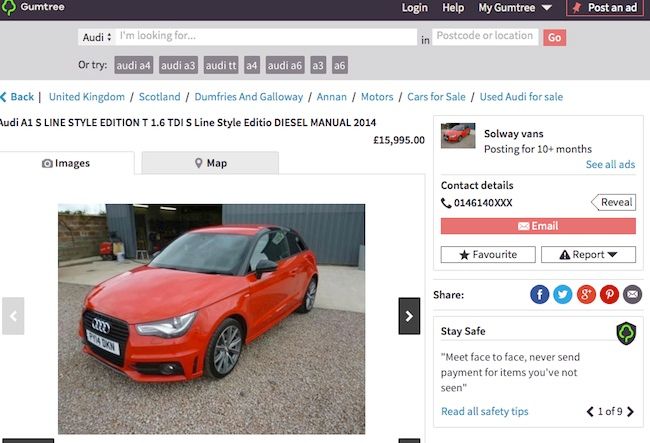Go Back to previous results

click(17, 97)
